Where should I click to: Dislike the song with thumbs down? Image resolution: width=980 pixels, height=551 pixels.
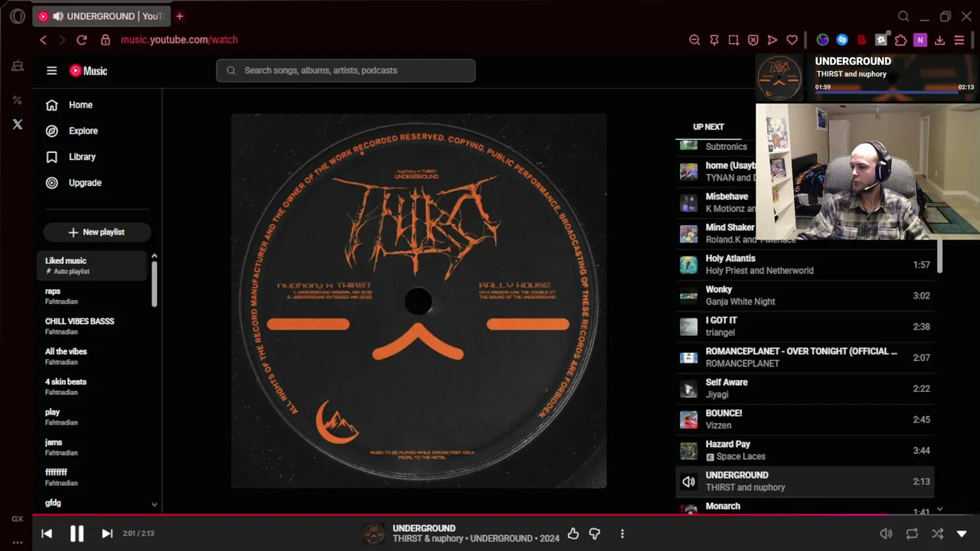[x=595, y=533]
